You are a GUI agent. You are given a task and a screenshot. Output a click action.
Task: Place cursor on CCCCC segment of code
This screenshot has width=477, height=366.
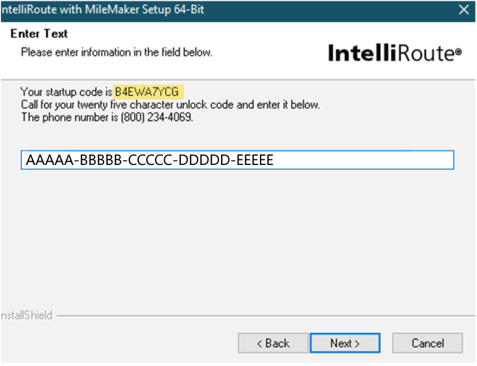(152, 160)
